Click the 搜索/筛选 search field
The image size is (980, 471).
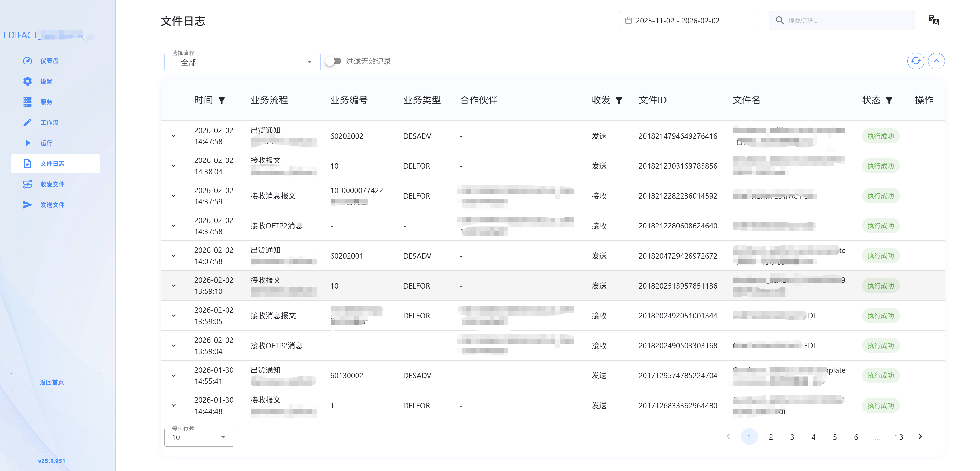pyautogui.click(x=841, y=21)
